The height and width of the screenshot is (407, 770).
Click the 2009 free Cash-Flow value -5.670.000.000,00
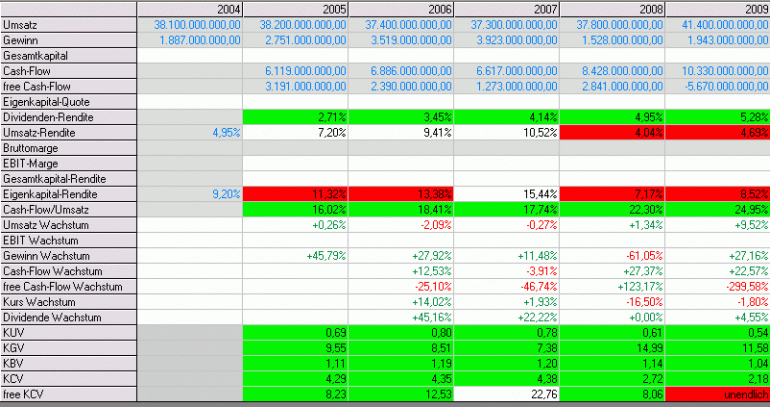[x=717, y=86]
